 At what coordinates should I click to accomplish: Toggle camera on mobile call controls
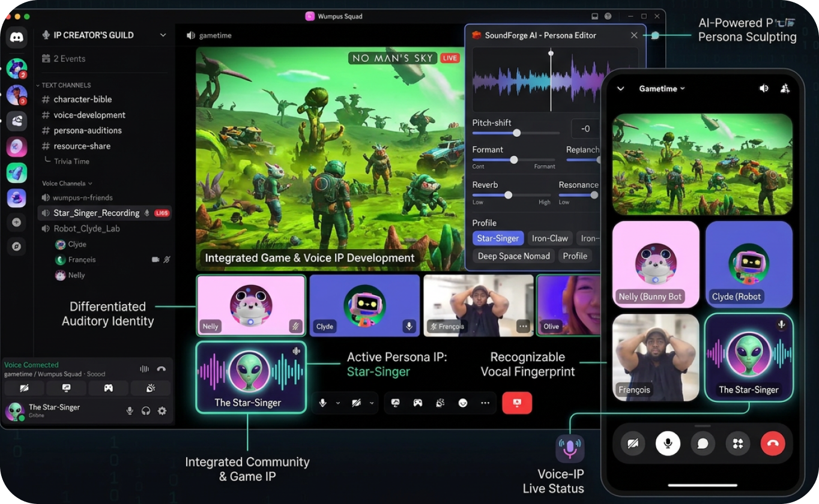point(632,443)
